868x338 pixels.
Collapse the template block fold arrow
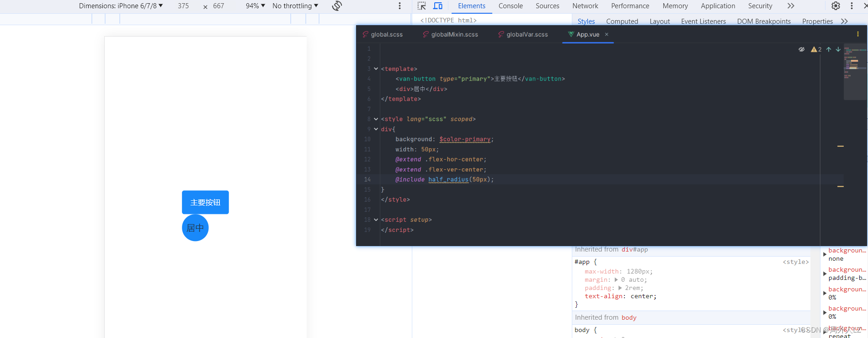[x=376, y=69]
